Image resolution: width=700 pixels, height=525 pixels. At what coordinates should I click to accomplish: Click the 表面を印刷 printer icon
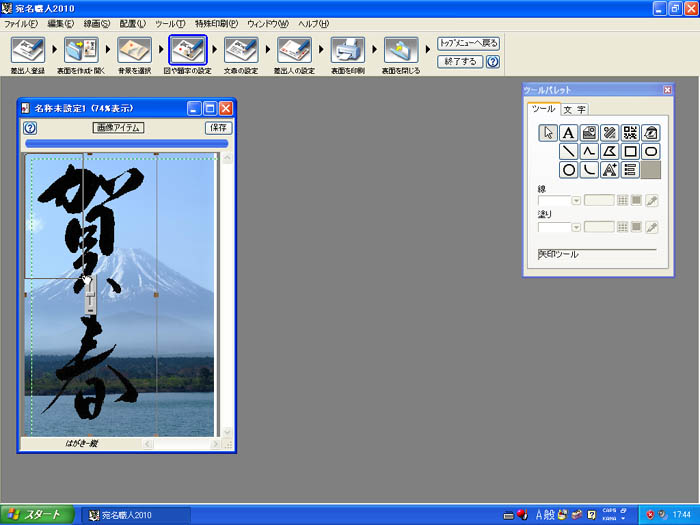(345, 50)
